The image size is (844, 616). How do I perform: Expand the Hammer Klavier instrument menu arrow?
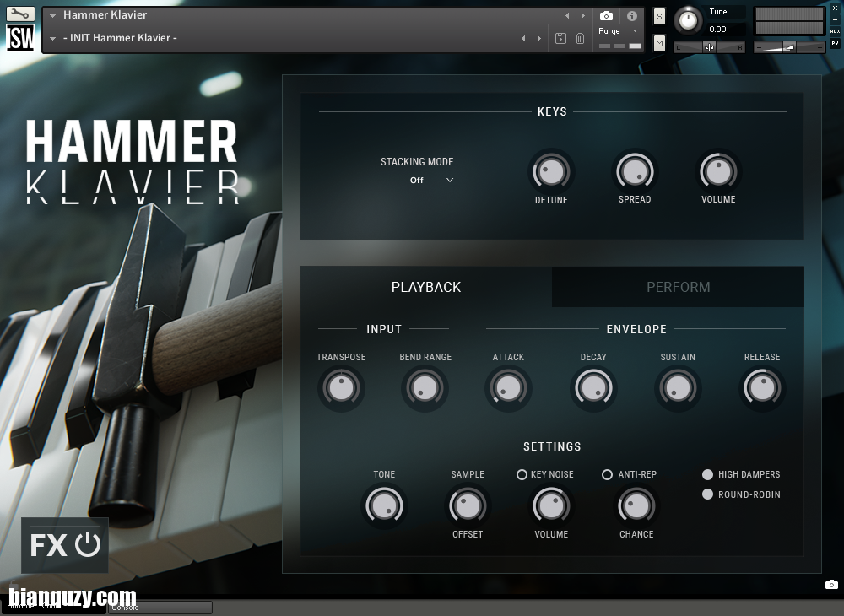[52, 15]
